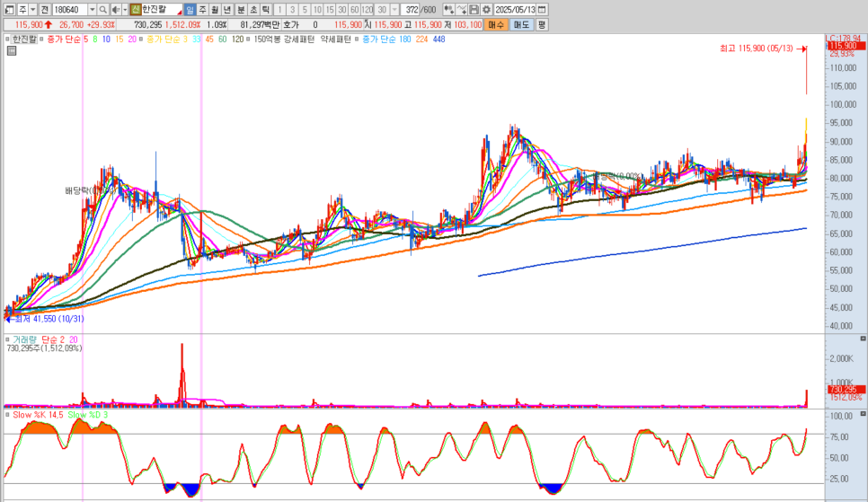This screenshot has height=502, width=868.
Task: Open stock search with magnifier icon
Action: pyautogui.click(x=103, y=9)
